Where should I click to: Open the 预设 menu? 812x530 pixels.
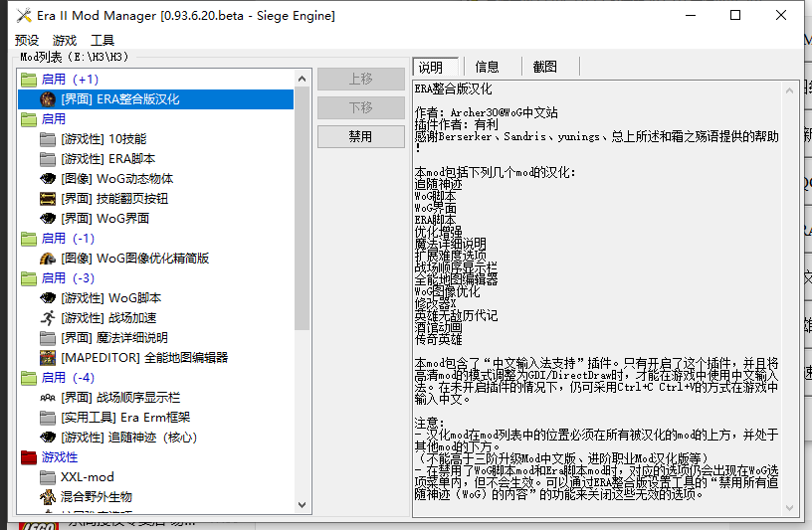click(x=27, y=41)
